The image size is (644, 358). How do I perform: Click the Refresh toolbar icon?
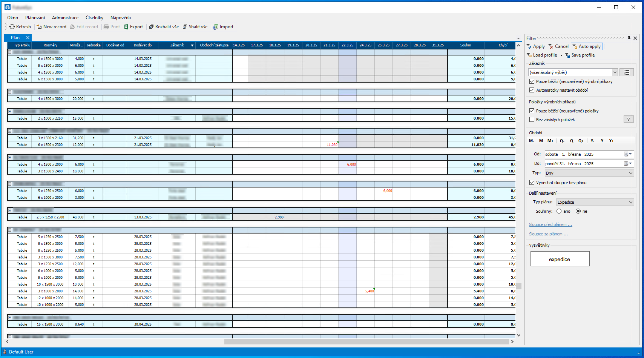tap(12, 27)
